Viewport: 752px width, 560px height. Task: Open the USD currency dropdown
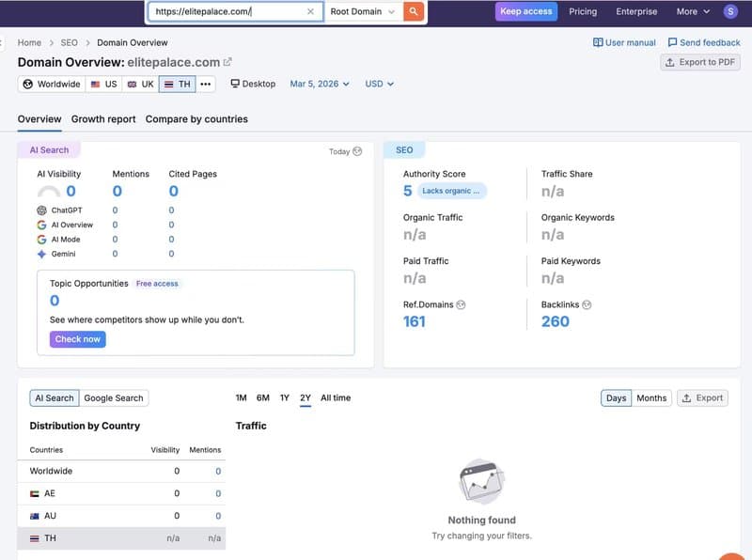pos(380,84)
